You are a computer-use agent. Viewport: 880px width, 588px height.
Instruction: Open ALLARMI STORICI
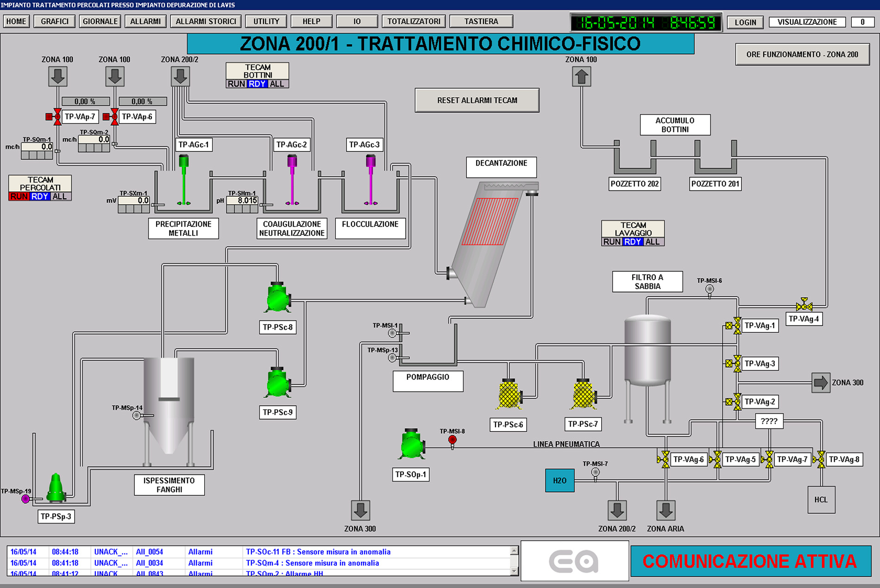pyautogui.click(x=206, y=21)
